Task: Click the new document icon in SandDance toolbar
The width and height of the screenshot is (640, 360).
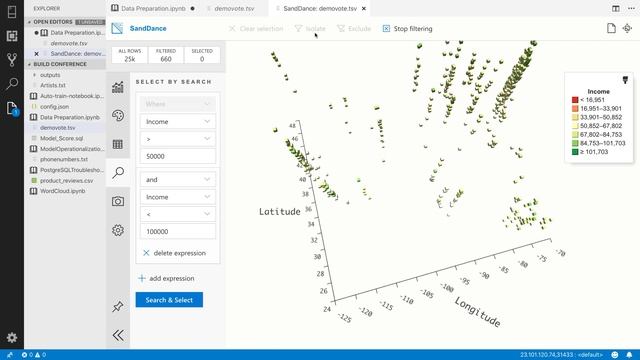Action: pyautogui.click(x=611, y=28)
